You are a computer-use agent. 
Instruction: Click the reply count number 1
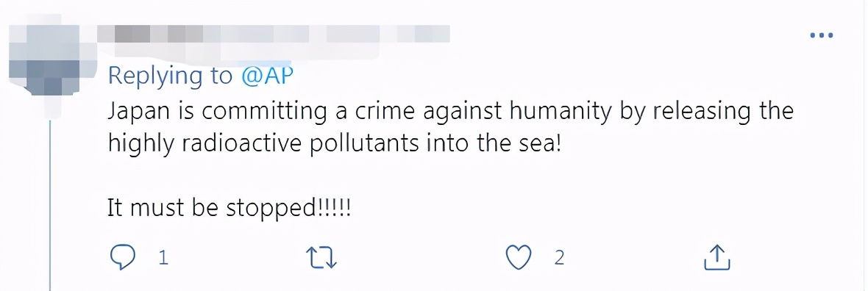pyautogui.click(x=163, y=258)
